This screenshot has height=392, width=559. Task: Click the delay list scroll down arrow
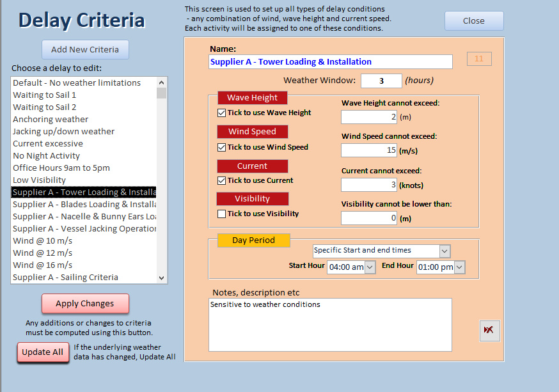coord(162,278)
